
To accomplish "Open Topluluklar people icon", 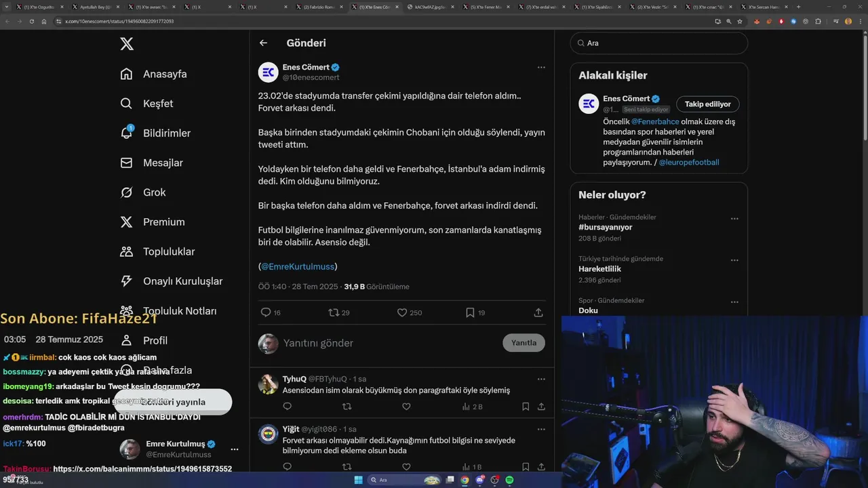I will pos(126,251).
